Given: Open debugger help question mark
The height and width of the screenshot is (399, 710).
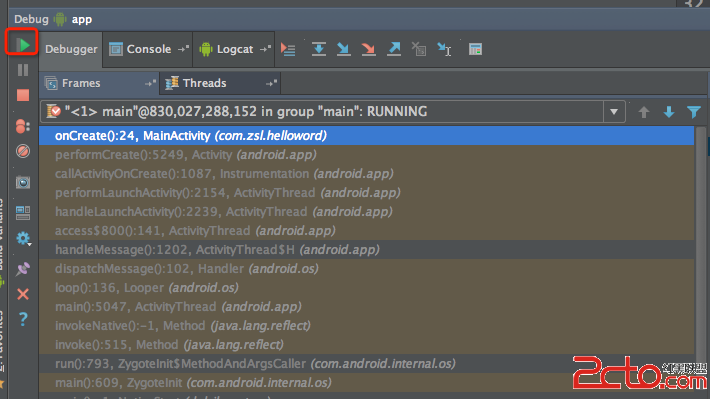Looking at the screenshot, I should tap(23, 319).
